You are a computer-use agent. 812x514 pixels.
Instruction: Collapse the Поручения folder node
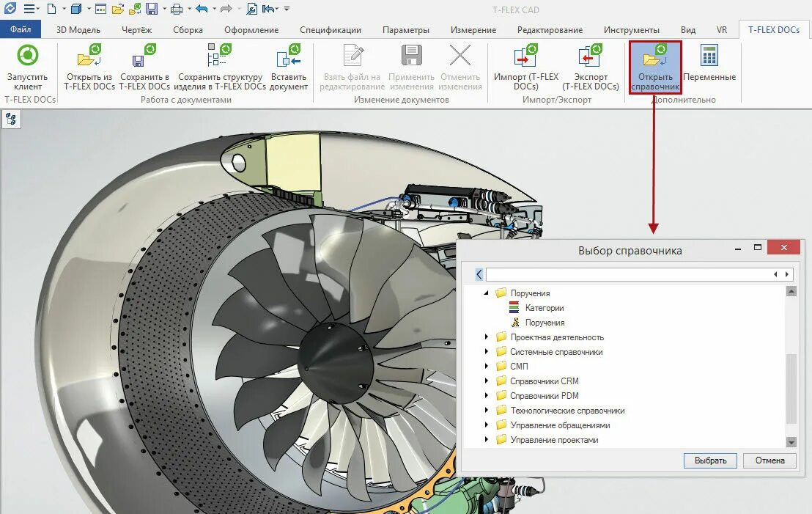(487, 293)
